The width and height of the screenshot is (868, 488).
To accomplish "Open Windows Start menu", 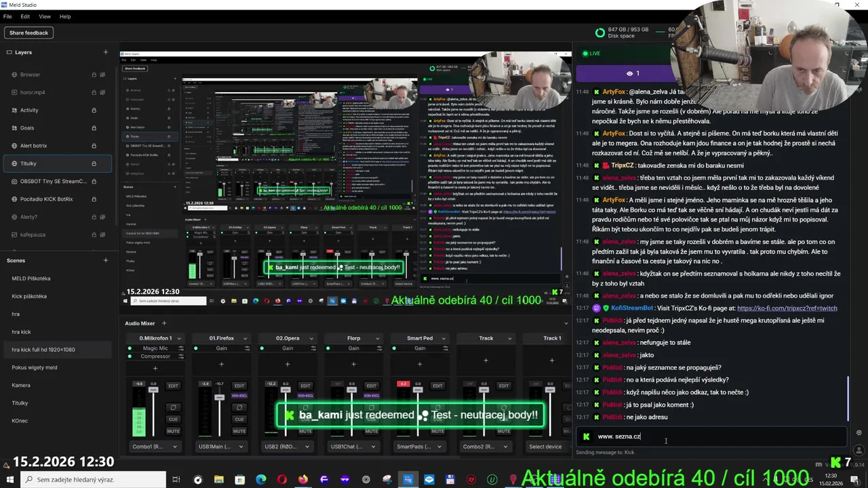I will click(x=9, y=480).
